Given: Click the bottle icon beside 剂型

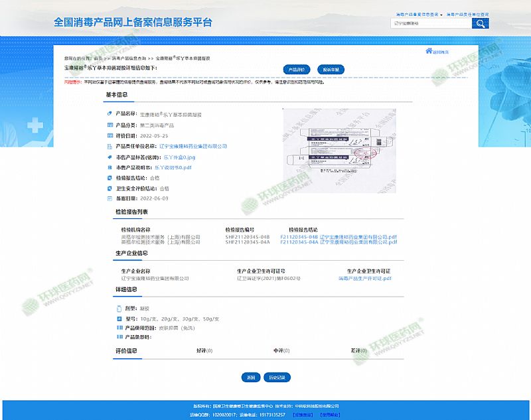Looking at the screenshot, I should (119, 309).
